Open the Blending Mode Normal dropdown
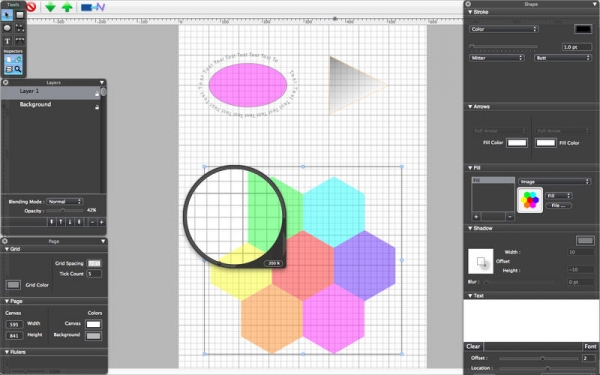The height and width of the screenshot is (375, 600). 64,201
